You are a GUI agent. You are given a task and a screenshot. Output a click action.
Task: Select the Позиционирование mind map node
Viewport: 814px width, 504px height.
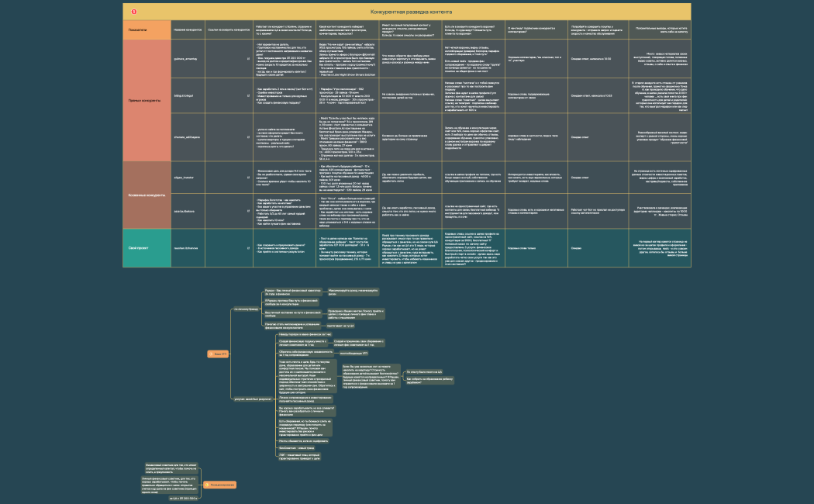click(219, 485)
